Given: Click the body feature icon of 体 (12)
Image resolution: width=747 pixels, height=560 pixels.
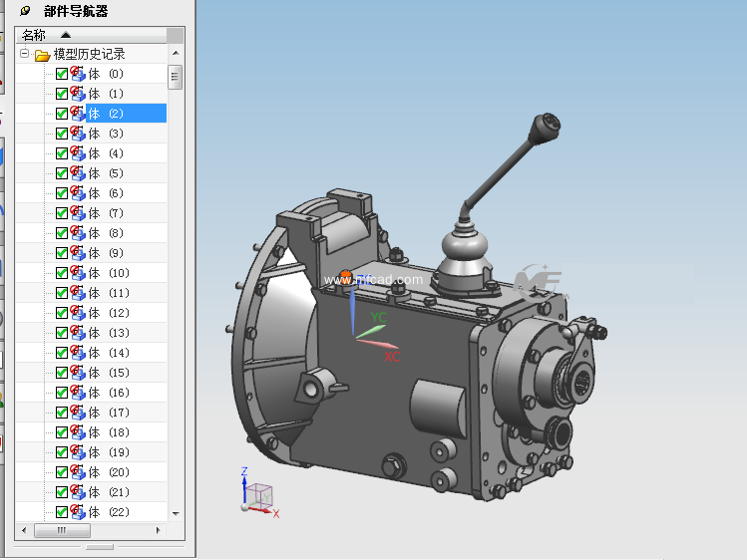Looking at the screenshot, I should (x=77, y=313).
